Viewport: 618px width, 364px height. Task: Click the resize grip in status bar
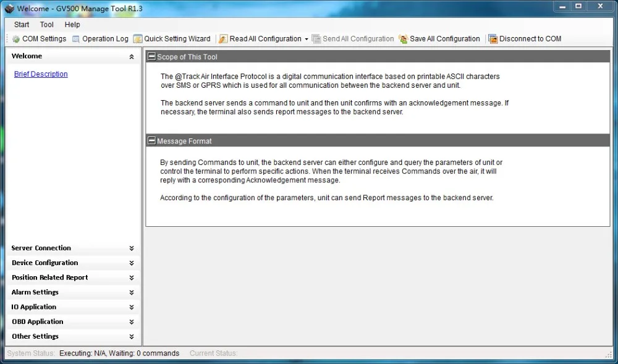609,354
